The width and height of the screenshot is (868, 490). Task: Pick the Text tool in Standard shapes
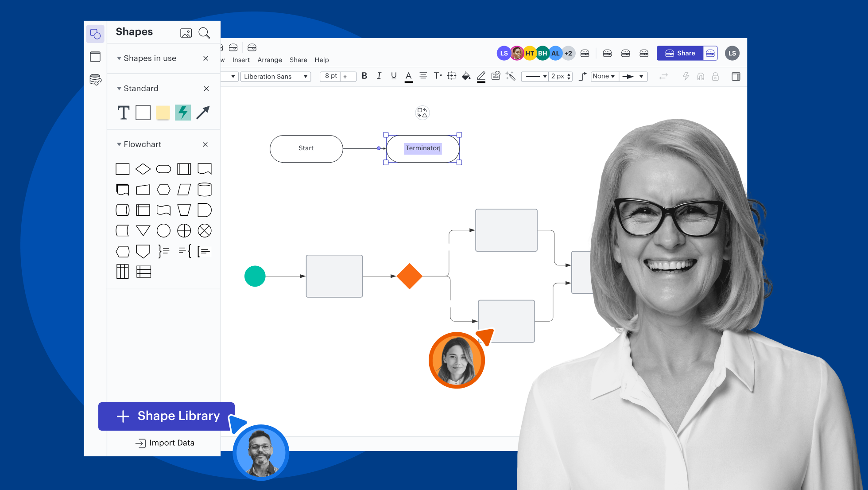point(124,113)
